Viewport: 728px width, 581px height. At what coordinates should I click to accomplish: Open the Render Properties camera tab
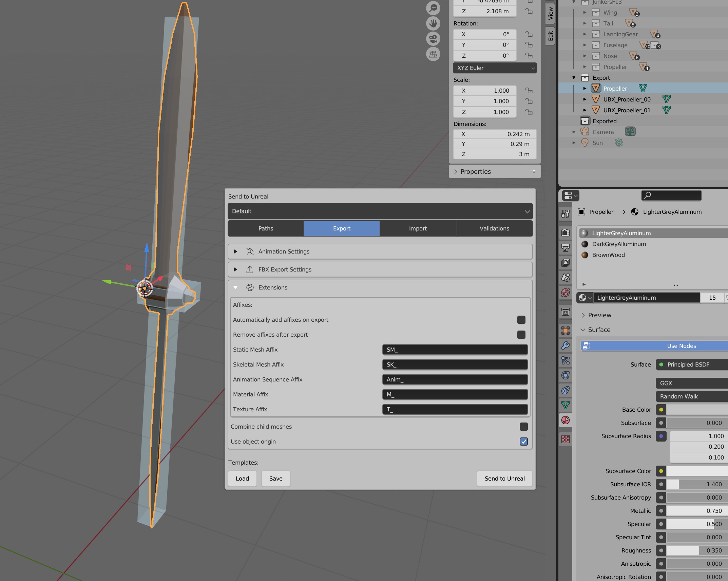565,233
